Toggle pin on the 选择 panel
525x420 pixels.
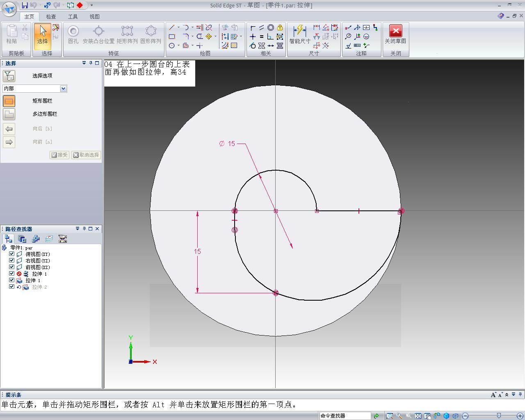pyautogui.click(x=91, y=63)
